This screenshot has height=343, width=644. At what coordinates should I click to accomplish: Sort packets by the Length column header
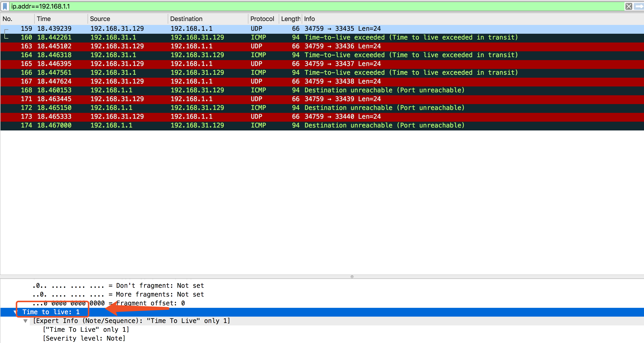(x=290, y=19)
